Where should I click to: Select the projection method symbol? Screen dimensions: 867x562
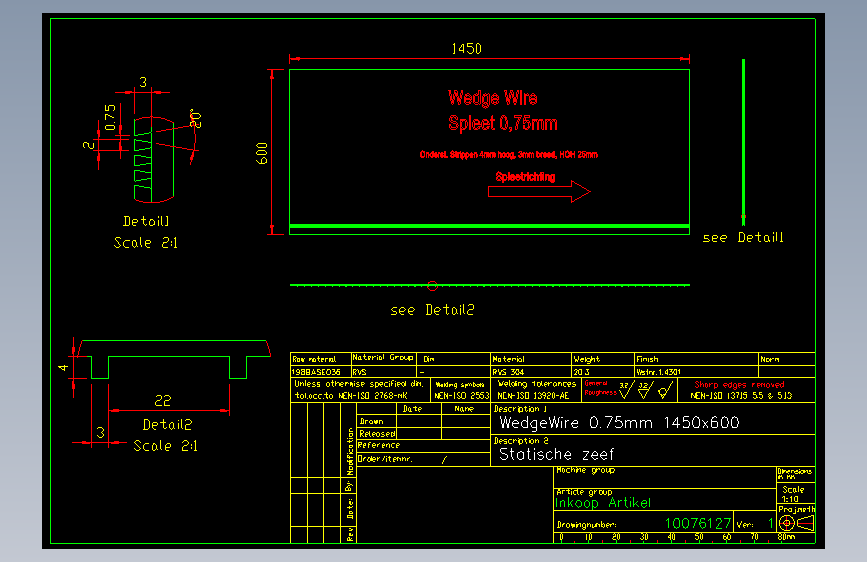click(x=796, y=523)
